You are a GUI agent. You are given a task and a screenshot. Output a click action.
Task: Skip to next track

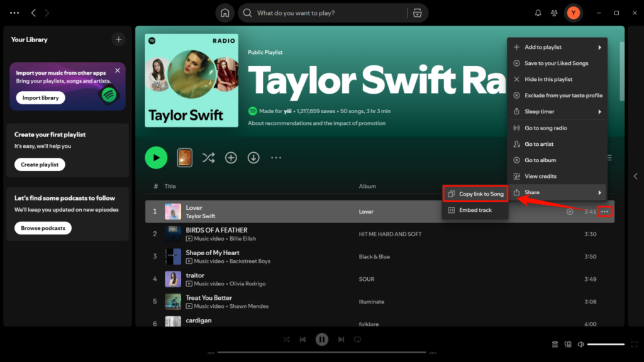pyautogui.click(x=341, y=339)
